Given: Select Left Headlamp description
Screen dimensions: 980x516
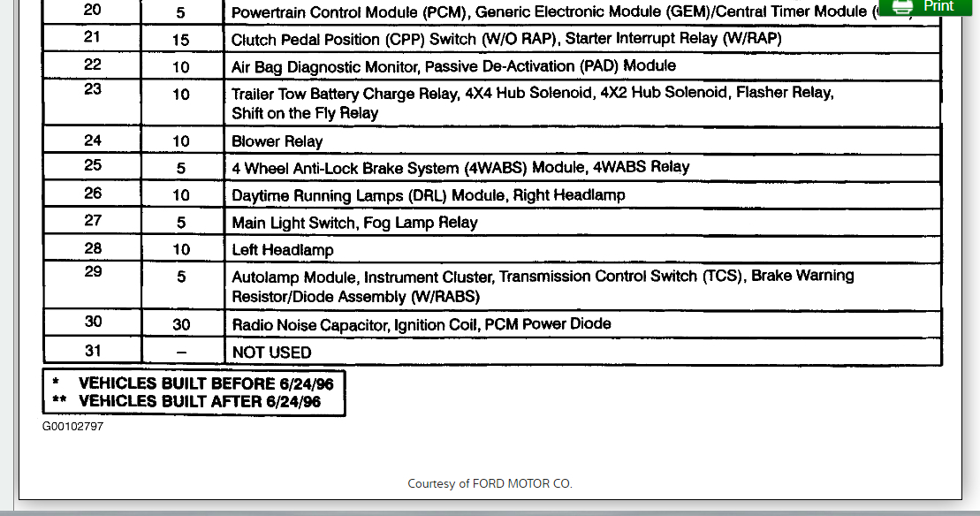Looking at the screenshot, I should 283,250.
